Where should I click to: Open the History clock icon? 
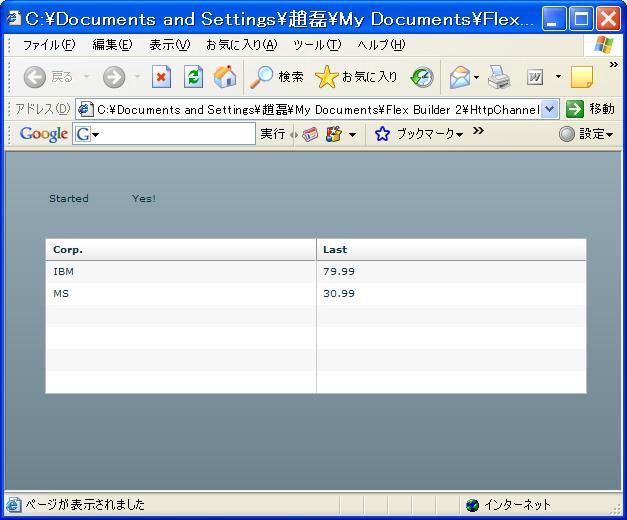(x=422, y=77)
